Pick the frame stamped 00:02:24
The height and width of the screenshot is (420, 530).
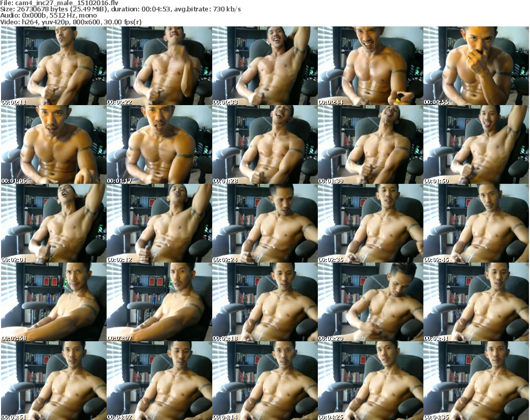(x=264, y=224)
